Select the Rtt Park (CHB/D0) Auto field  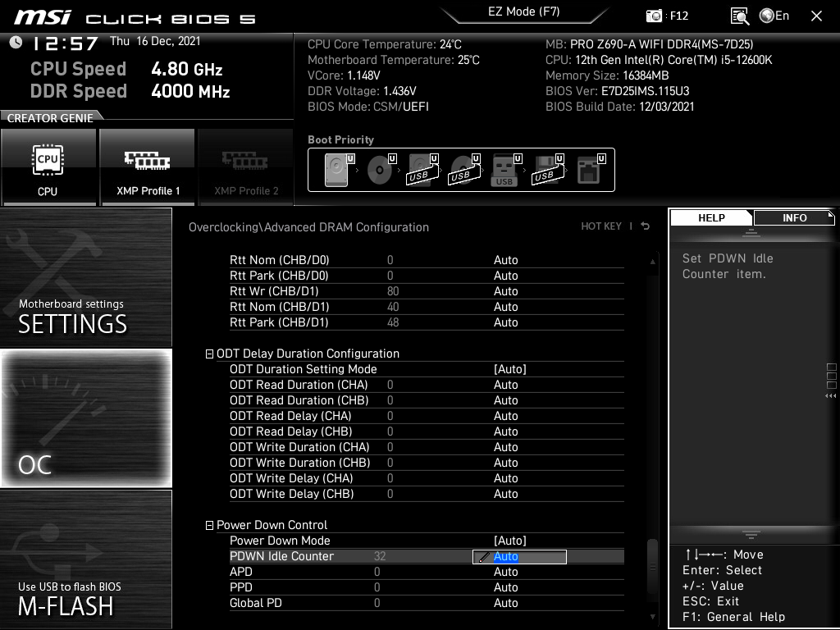point(505,276)
